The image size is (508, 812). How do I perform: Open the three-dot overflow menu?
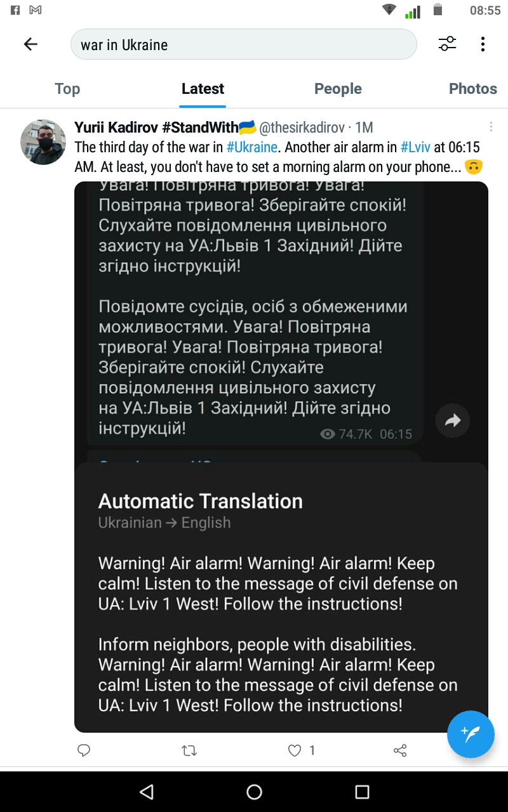483,44
